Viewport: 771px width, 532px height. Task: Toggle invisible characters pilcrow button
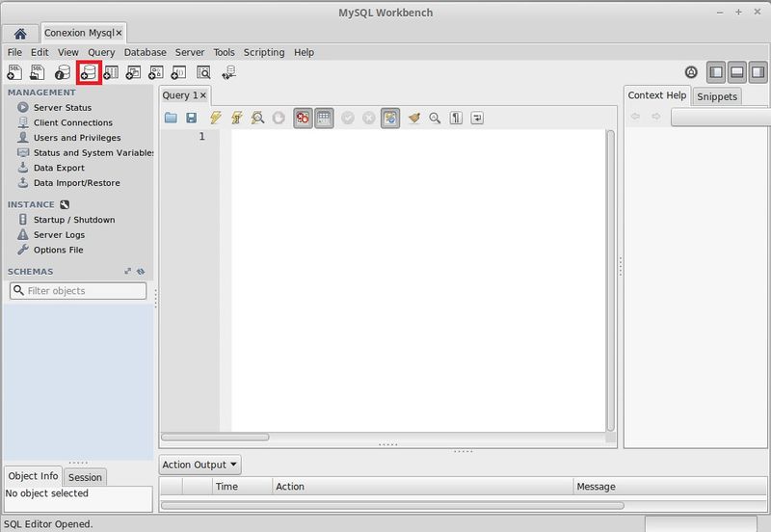(456, 118)
